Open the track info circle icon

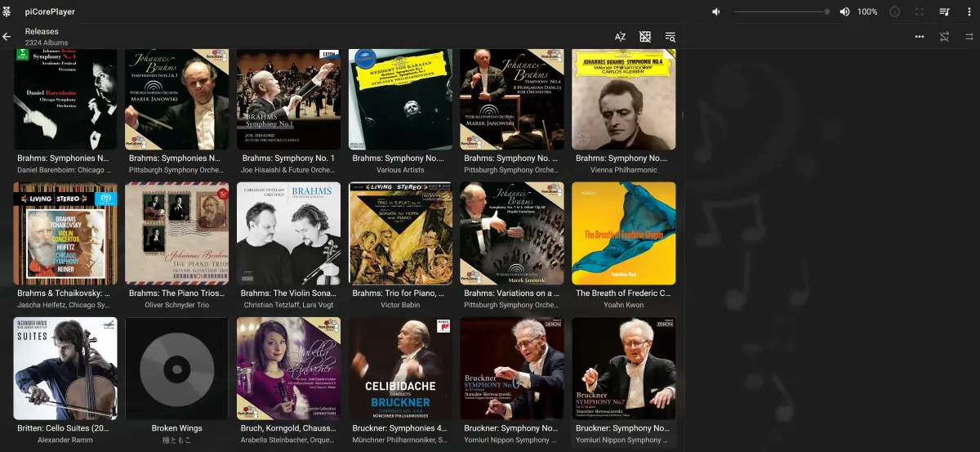894,11
